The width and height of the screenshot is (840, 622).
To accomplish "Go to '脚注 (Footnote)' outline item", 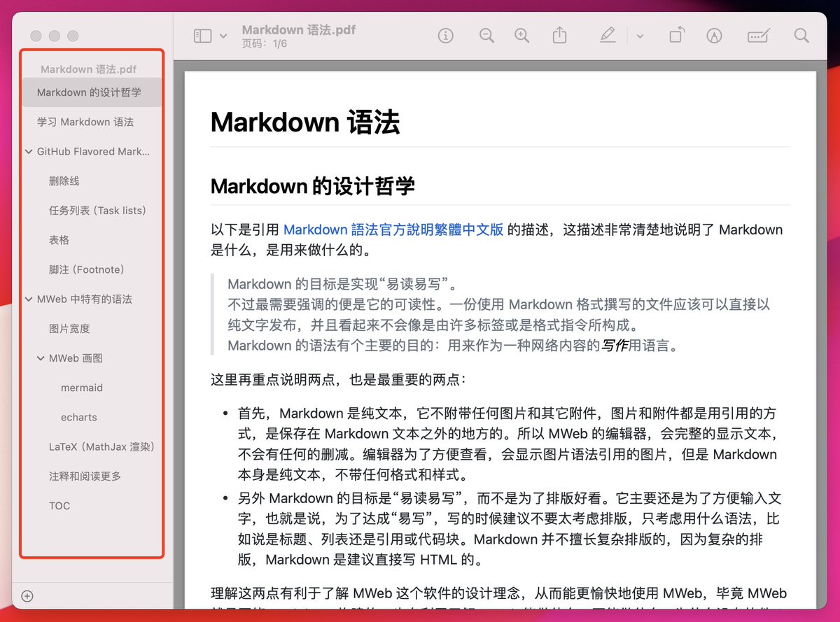I will pos(86,269).
